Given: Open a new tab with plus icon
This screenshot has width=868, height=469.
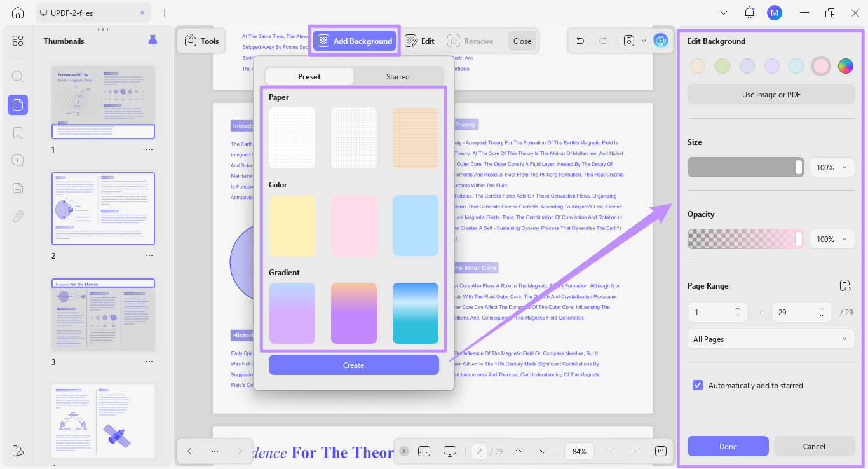Looking at the screenshot, I should (x=164, y=13).
